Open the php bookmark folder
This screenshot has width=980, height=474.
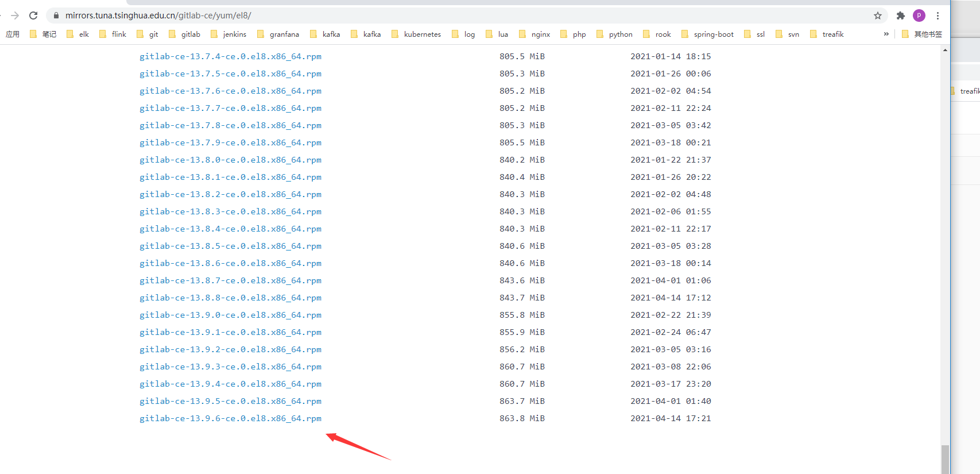point(573,34)
